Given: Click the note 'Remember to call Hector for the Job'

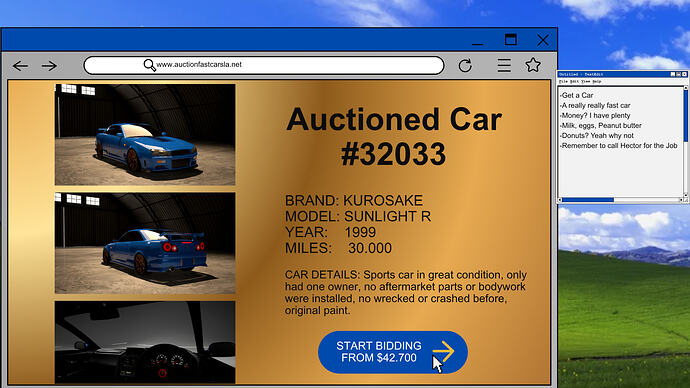Looking at the screenshot, I should pos(618,146).
